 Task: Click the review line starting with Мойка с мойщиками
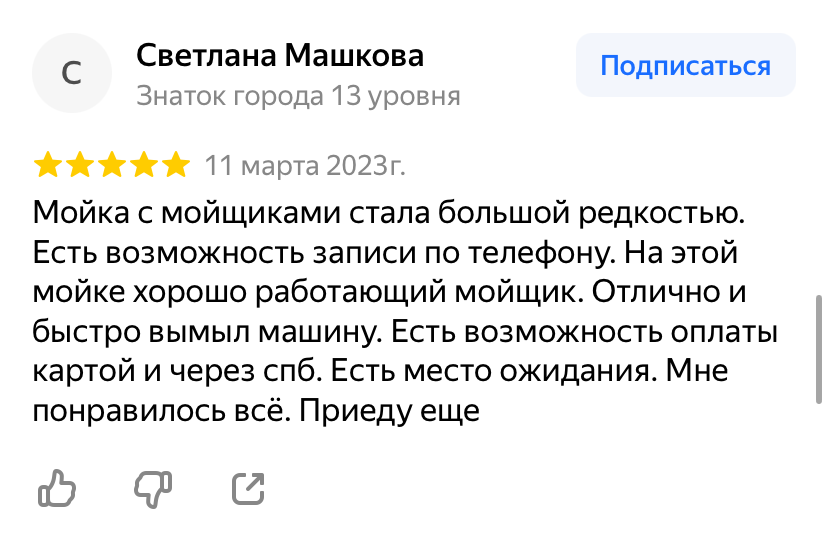click(390, 212)
